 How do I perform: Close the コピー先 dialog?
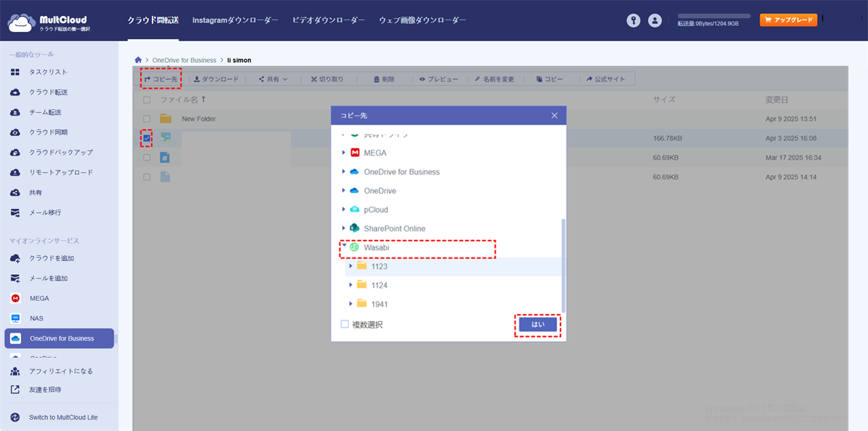(x=555, y=116)
